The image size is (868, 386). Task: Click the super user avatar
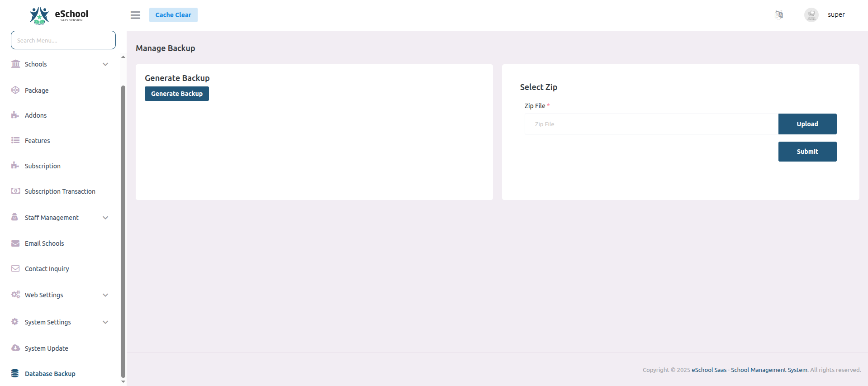pyautogui.click(x=811, y=15)
